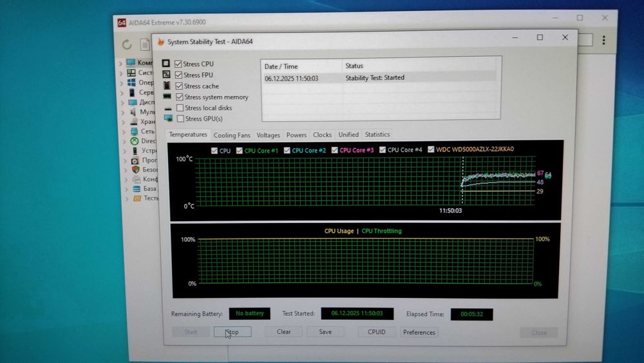The width and height of the screenshot is (644, 363).
Task: Click the refresh icon in AIDA64 main toolbar
Action: (x=127, y=44)
